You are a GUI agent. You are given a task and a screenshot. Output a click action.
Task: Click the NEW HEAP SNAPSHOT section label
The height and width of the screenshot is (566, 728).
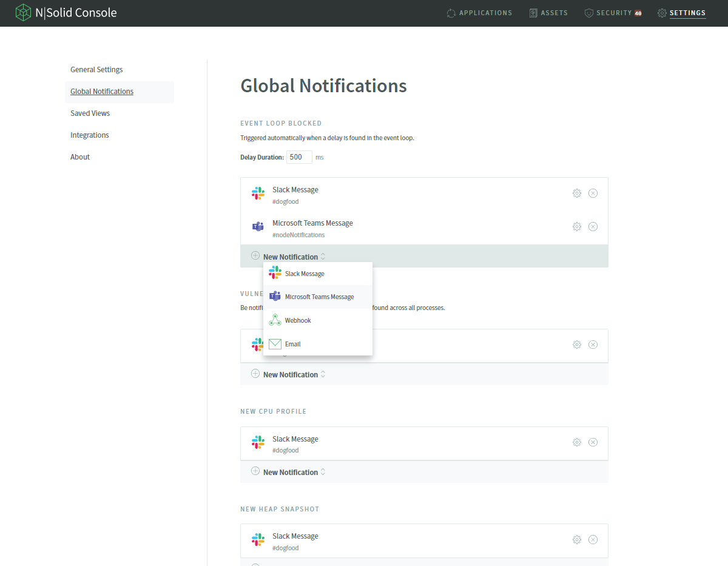point(280,509)
